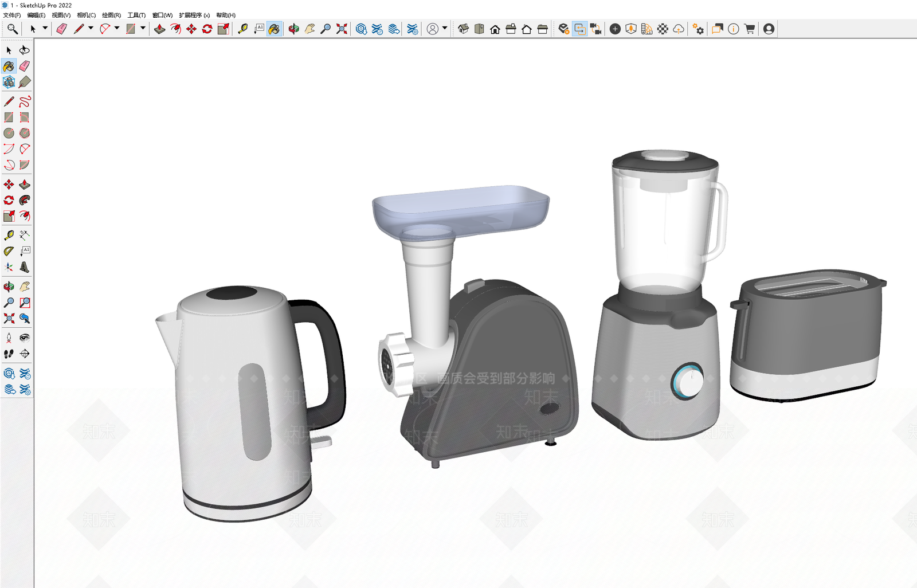Select the Make Component tool in left toolbar
Viewport: 917px width, 588px height.
tap(9, 83)
